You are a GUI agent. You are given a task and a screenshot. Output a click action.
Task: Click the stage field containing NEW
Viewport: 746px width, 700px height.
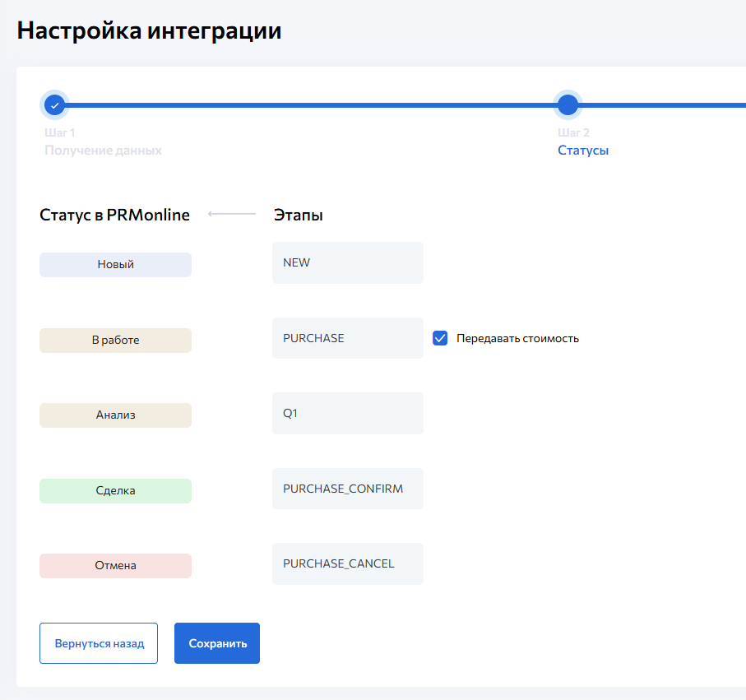pyautogui.click(x=347, y=263)
